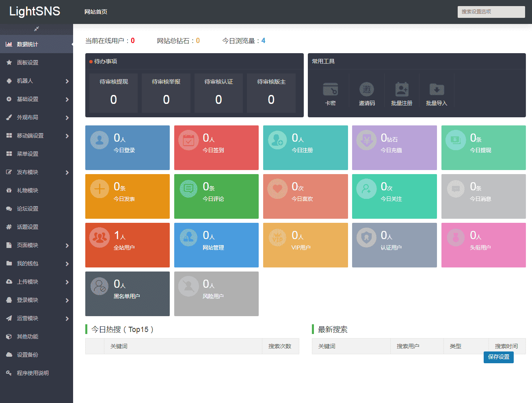
Task: Click the 全站用户 users icon tile
Action: coord(99,237)
